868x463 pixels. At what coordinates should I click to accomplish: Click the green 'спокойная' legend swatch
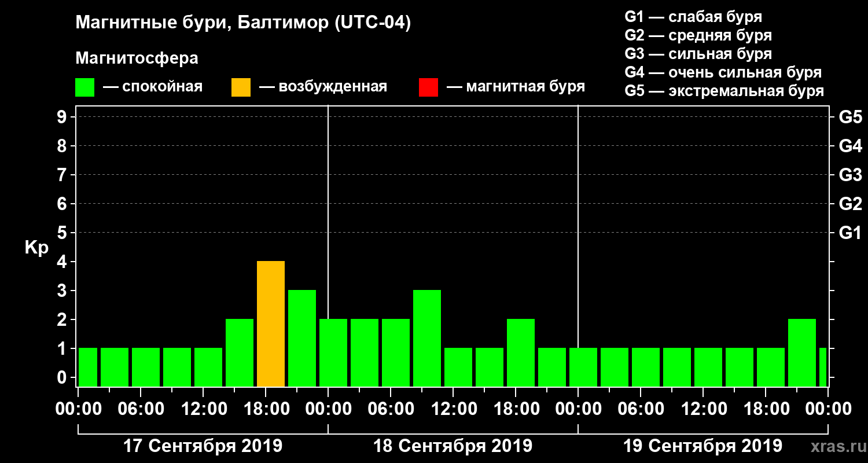pos(84,87)
